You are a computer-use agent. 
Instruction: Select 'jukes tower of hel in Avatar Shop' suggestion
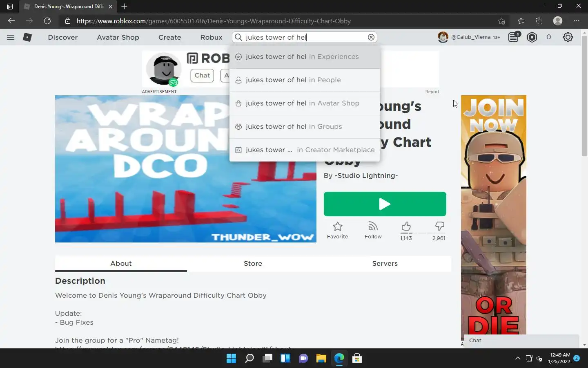click(305, 103)
